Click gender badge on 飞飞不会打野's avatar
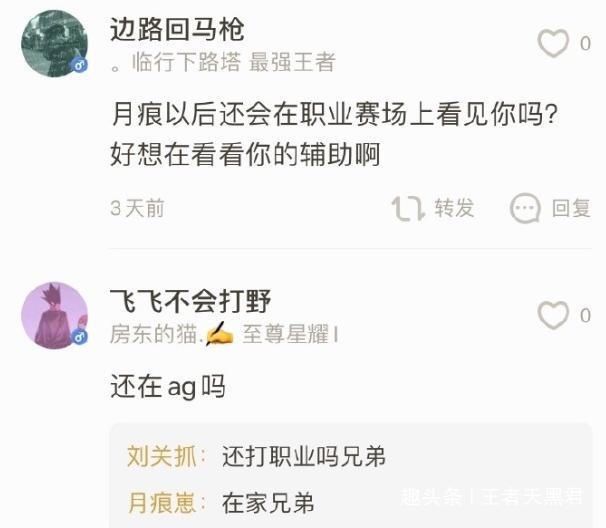 pyautogui.click(x=80, y=337)
